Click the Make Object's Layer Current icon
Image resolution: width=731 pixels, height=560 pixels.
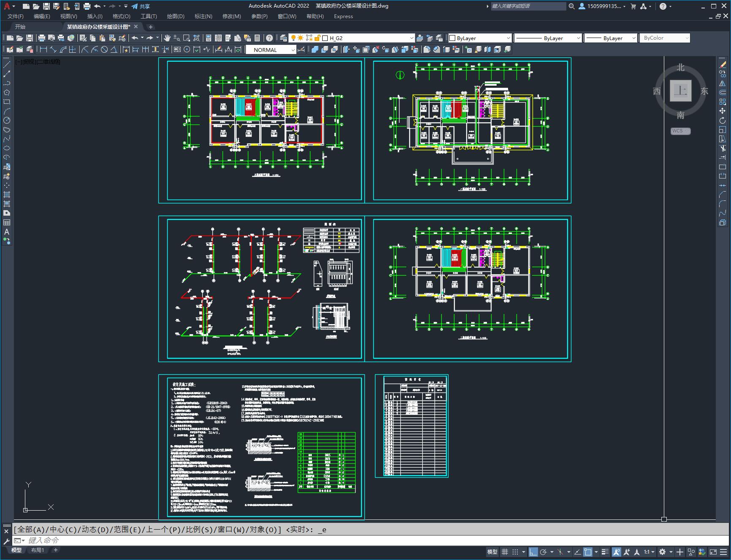[x=420, y=38]
